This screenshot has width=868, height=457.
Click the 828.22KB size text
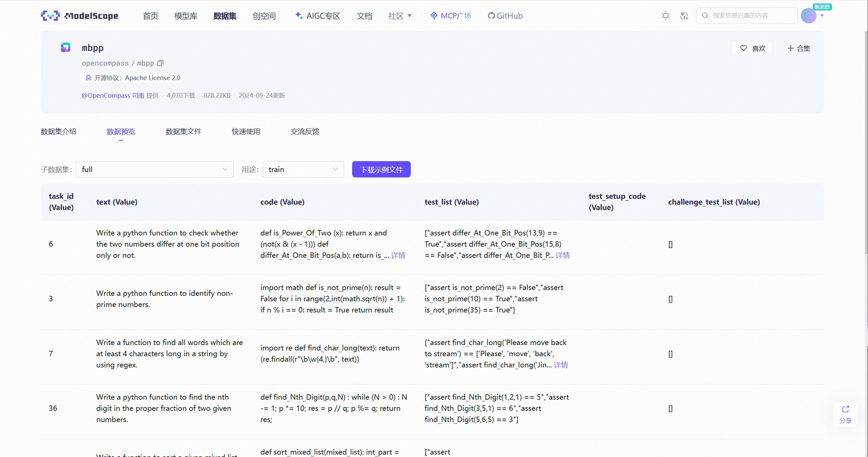click(217, 95)
